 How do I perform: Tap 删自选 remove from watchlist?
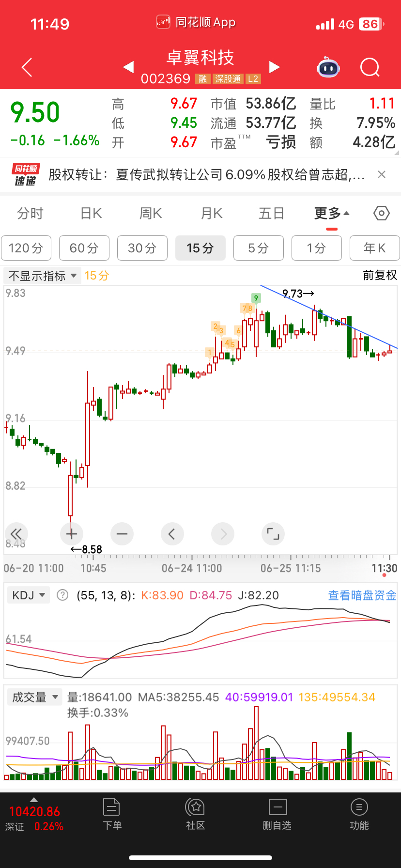277,814
